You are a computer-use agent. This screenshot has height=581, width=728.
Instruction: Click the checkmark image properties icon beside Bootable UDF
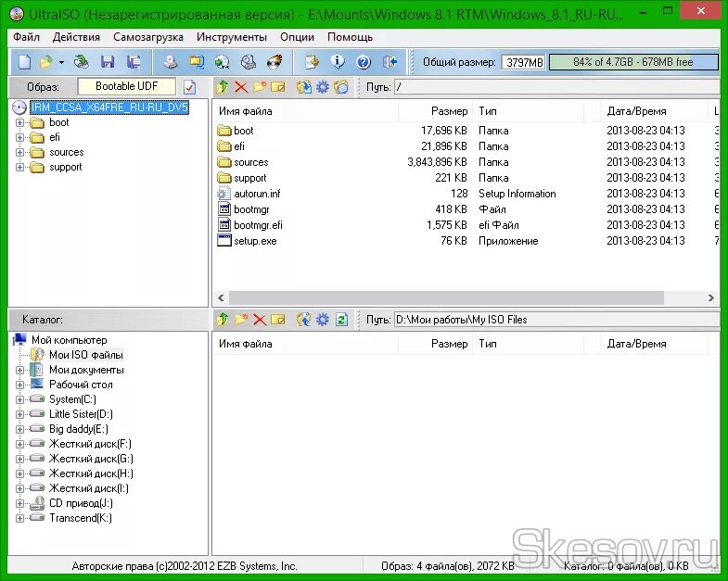190,87
